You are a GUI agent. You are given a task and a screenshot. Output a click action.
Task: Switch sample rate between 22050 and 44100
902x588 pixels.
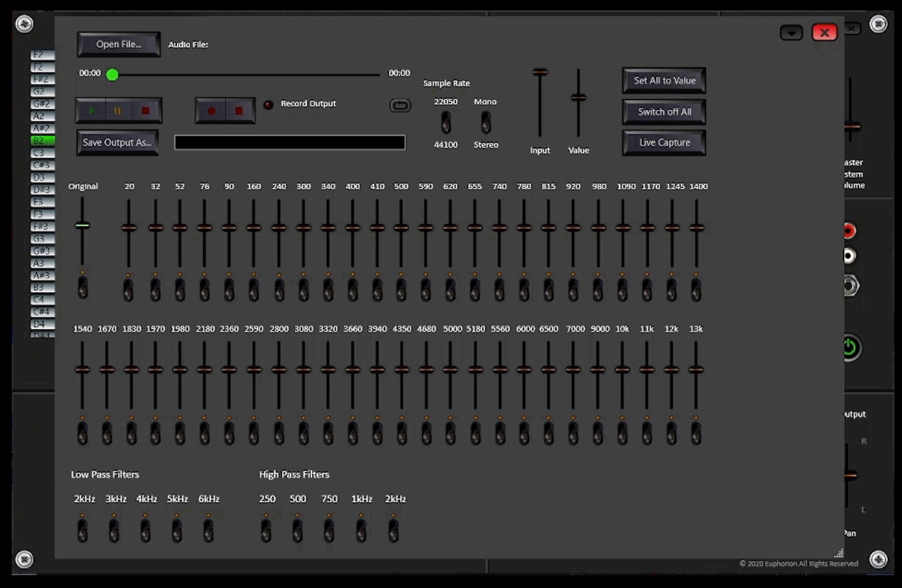[445, 123]
